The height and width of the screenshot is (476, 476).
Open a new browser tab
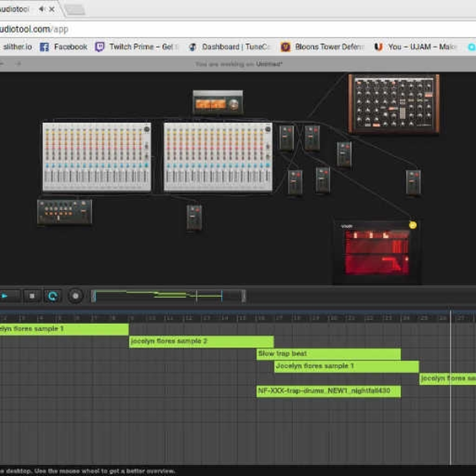tap(75, 10)
